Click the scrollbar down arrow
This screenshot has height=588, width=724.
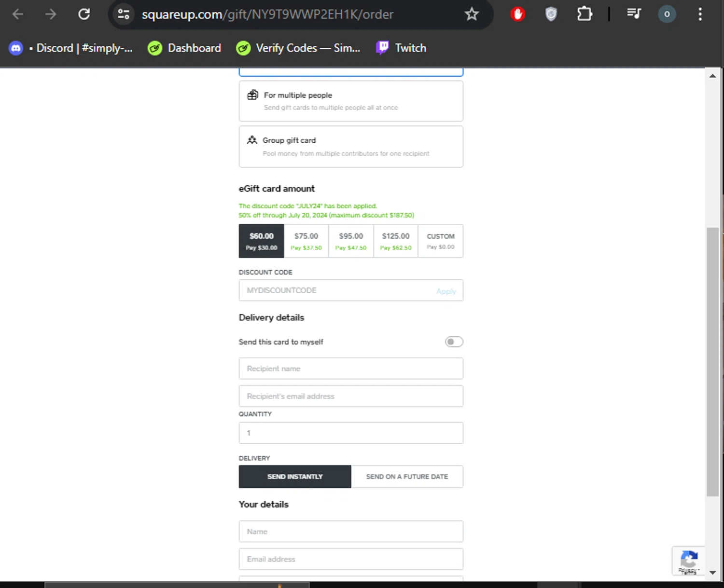click(712, 573)
